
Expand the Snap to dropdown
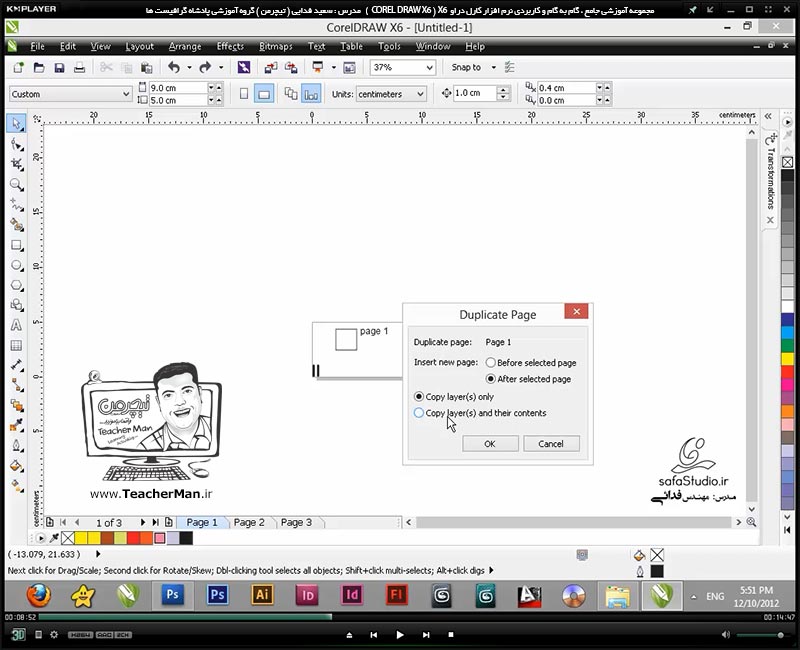pos(493,67)
